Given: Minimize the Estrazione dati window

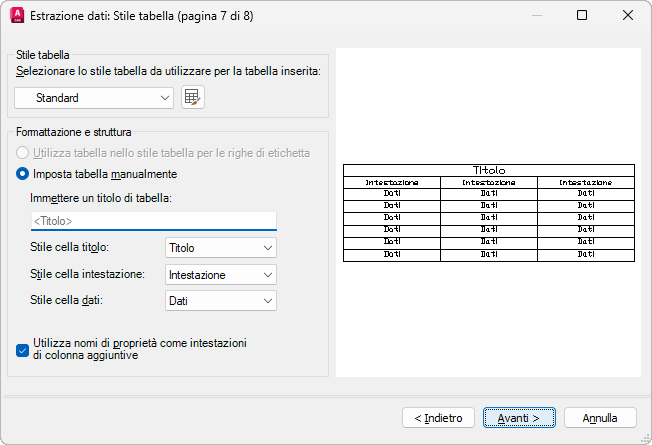Looking at the screenshot, I should point(537,16).
